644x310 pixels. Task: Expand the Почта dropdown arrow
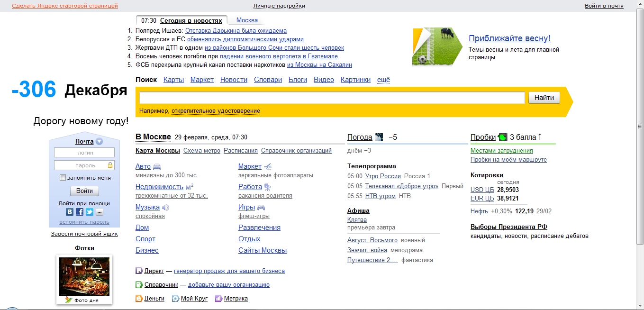click(x=99, y=141)
